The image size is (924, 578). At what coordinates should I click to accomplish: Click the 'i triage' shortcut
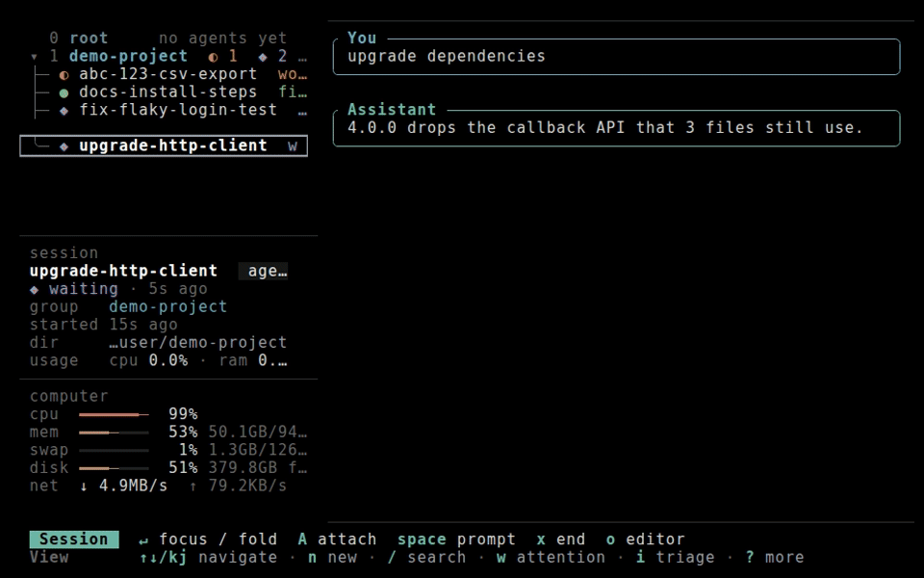pos(675,558)
